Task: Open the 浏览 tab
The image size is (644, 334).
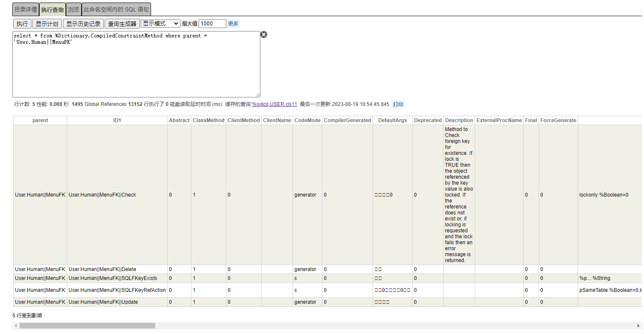Action: click(x=74, y=9)
